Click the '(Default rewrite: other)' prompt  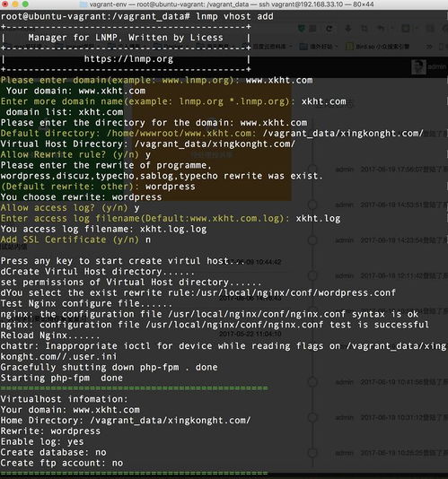(x=98, y=187)
